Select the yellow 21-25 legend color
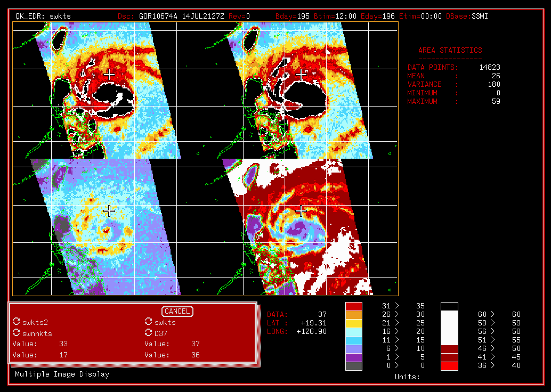 pyautogui.click(x=354, y=323)
